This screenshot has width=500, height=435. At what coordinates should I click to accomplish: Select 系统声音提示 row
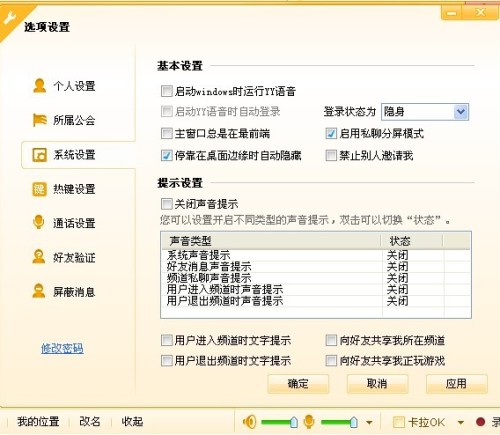tap(316, 255)
